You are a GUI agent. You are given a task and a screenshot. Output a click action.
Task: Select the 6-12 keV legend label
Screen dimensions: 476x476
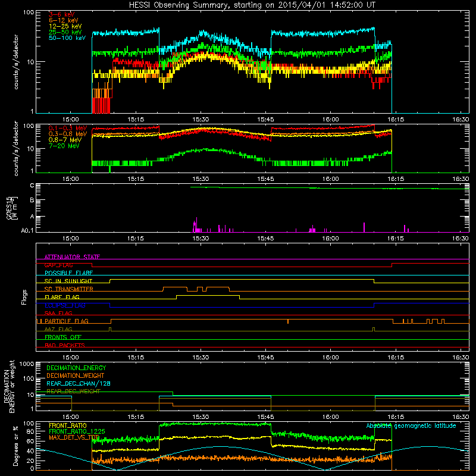[63, 20]
